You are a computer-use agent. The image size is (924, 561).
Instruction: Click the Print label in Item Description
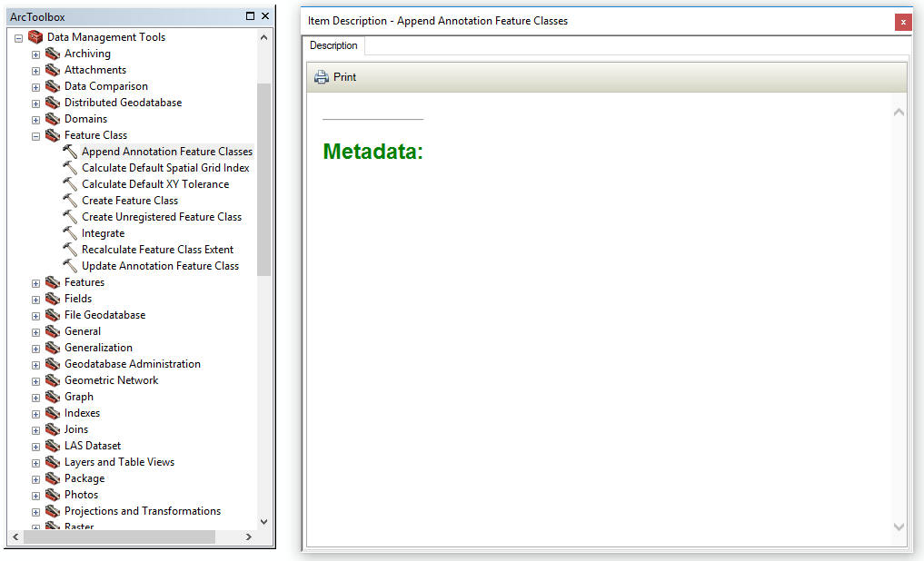coord(344,77)
